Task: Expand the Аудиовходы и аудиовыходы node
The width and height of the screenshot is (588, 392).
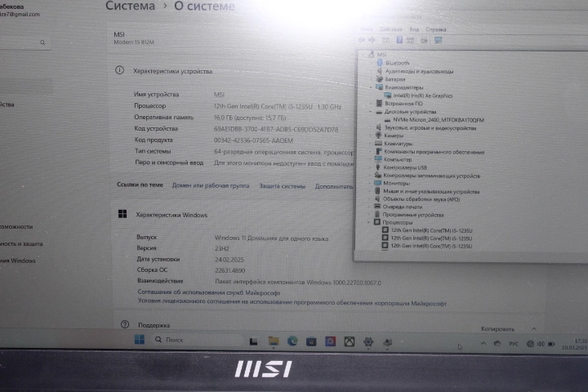Action: tap(371, 71)
